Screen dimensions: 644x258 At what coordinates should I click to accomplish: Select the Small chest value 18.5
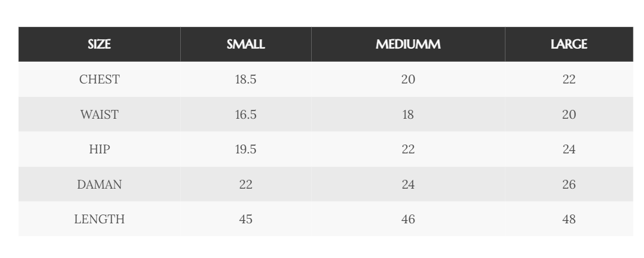[x=245, y=79]
